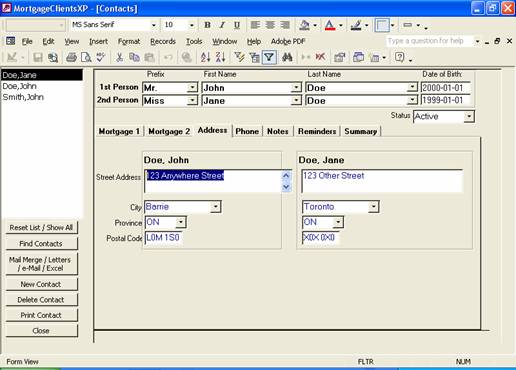Click Filter By Selection icon
516x370 pixels.
[x=239, y=57]
